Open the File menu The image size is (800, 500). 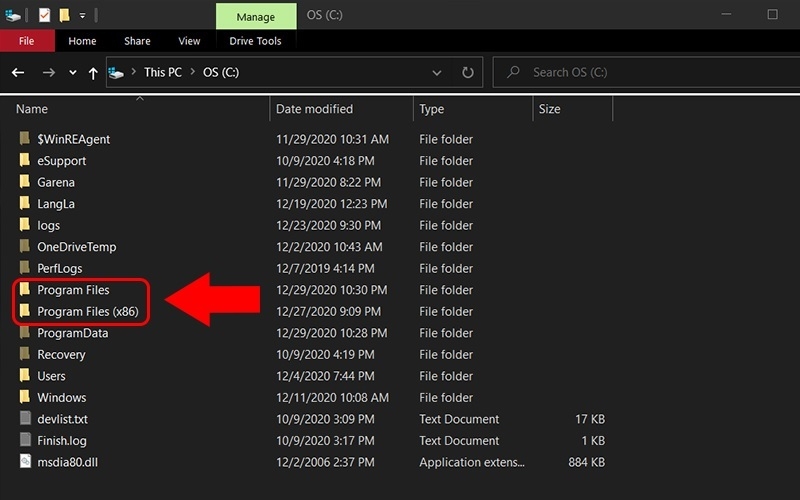click(27, 41)
